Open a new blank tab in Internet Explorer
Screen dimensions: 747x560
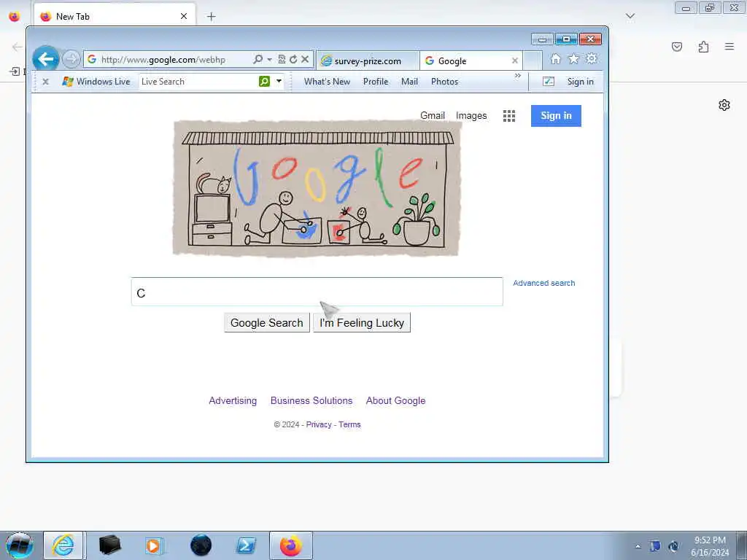[x=533, y=61]
